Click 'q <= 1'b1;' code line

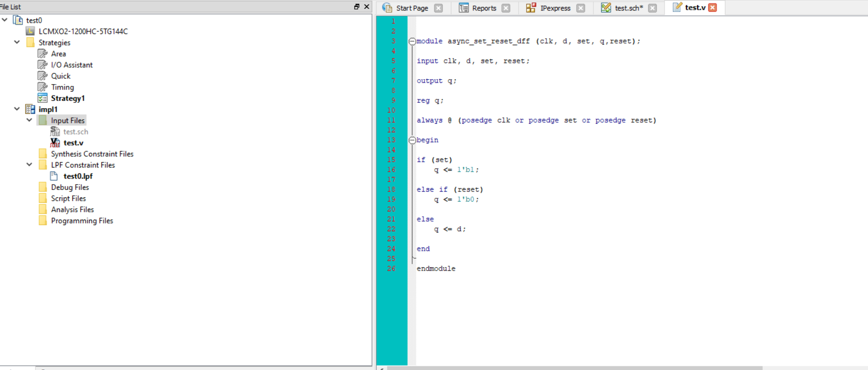pyautogui.click(x=456, y=170)
